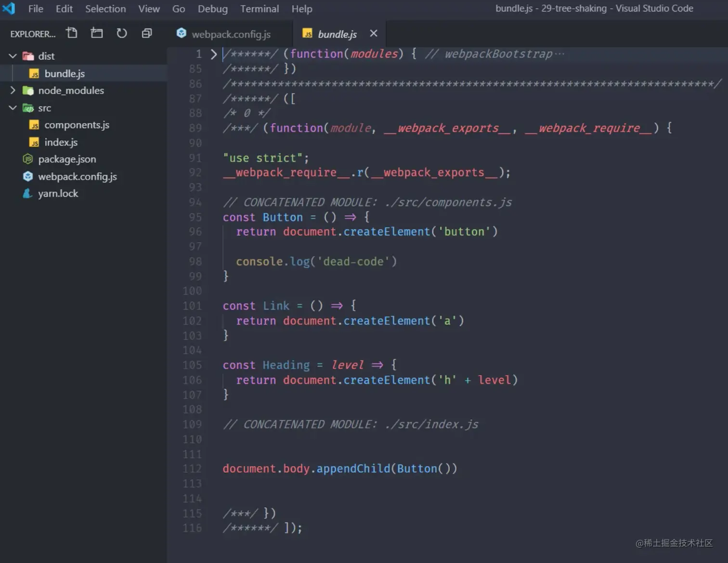The width and height of the screenshot is (728, 563).
Task: Click the Button identifier in const declaration
Action: coord(283,217)
